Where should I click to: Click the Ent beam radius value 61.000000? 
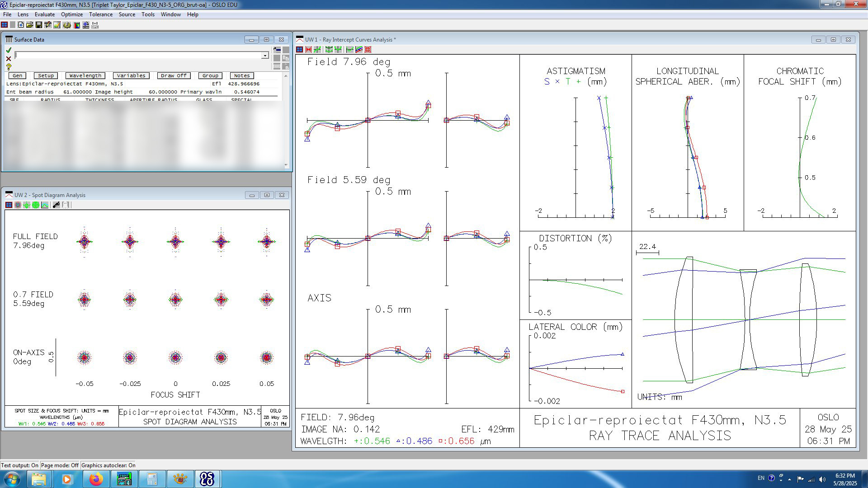pyautogui.click(x=77, y=92)
